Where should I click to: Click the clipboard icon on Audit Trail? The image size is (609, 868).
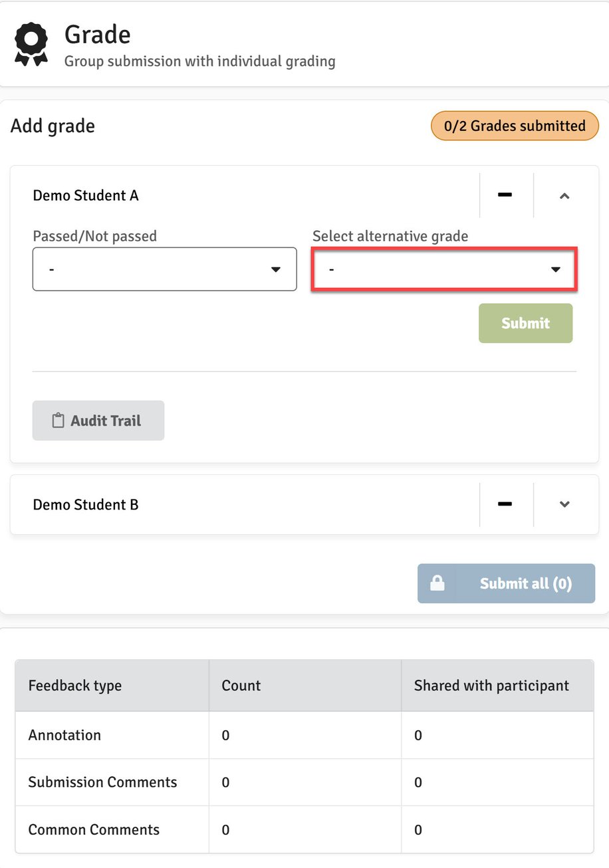[x=59, y=420]
